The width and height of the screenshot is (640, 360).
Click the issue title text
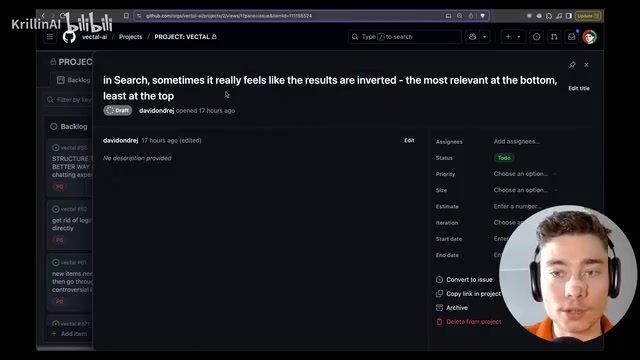(x=330, y=88)
